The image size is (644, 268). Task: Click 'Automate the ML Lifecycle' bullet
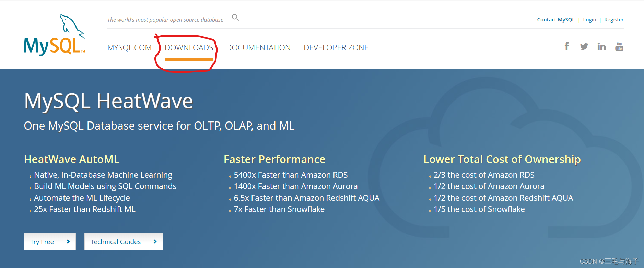tap(82, 198)
